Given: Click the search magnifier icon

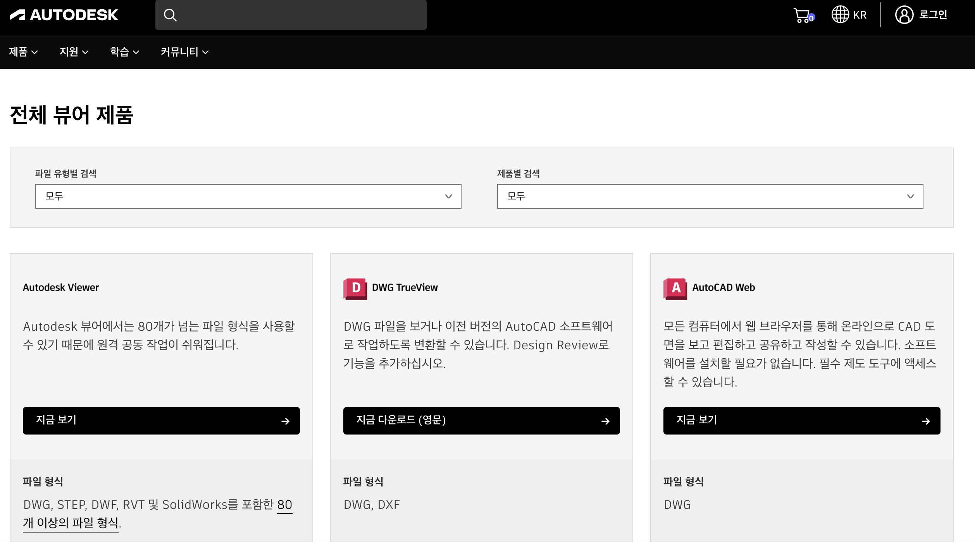Looking at the screenshot, I should tap(170, 15).
